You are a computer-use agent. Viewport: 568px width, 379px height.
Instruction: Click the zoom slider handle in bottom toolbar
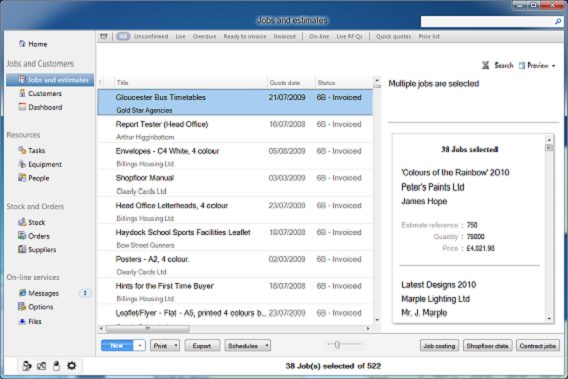coord(337,345)
